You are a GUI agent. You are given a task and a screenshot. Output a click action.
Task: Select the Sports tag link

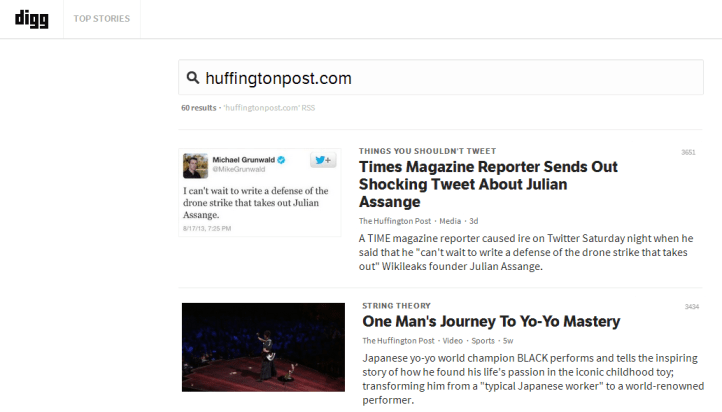point(483,341)
